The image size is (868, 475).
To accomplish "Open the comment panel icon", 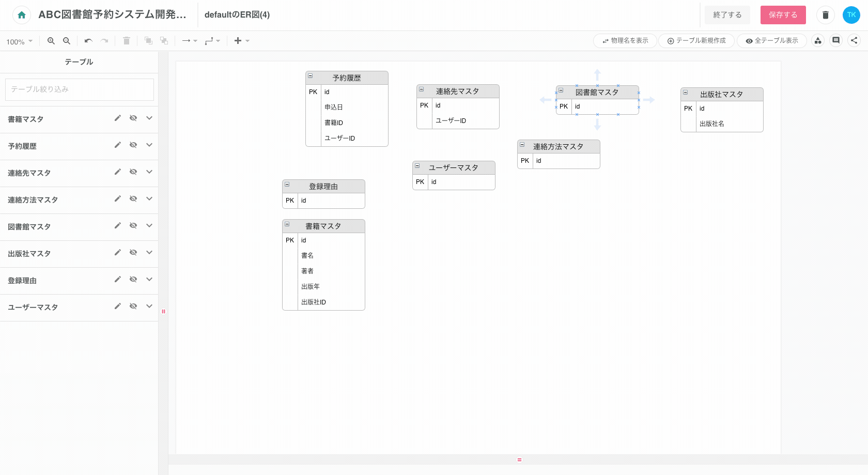I will [x=836, y=40].
